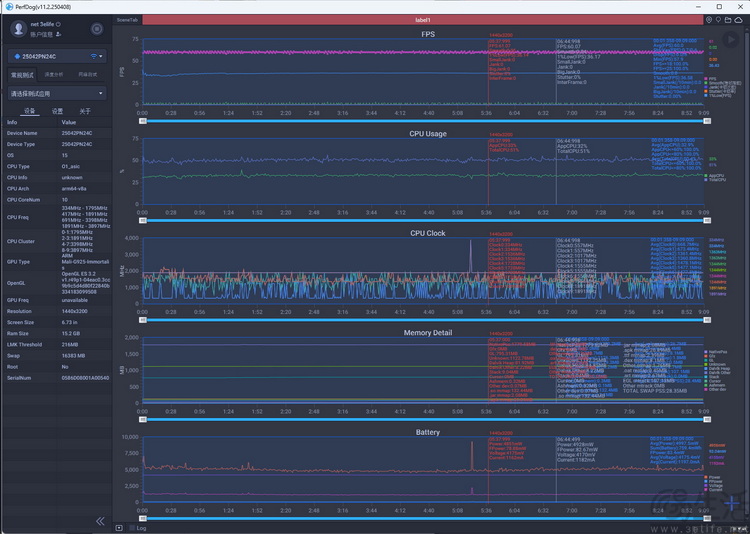Click the blue diamond device icon
The width and height of the screenshot is (750, 534).
(x=17, y=56)
